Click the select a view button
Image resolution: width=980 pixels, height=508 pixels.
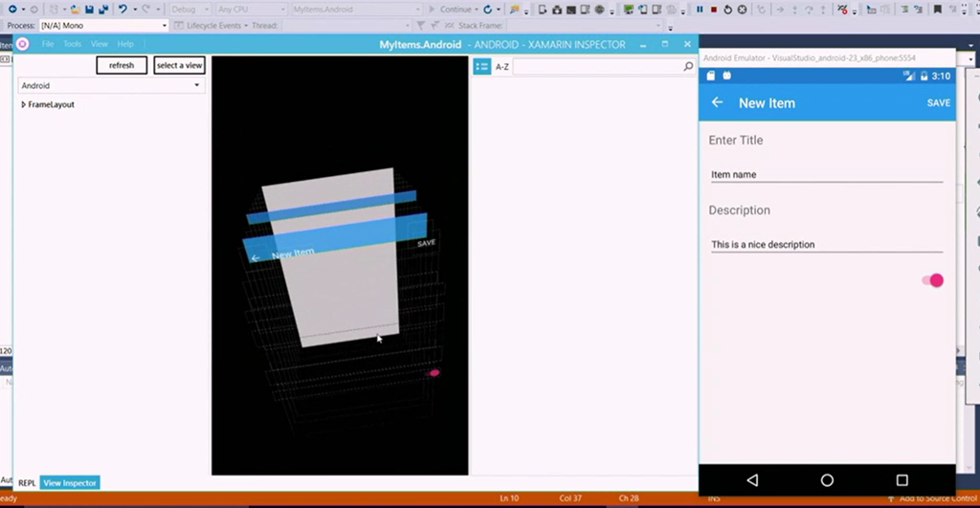(179, 65)
